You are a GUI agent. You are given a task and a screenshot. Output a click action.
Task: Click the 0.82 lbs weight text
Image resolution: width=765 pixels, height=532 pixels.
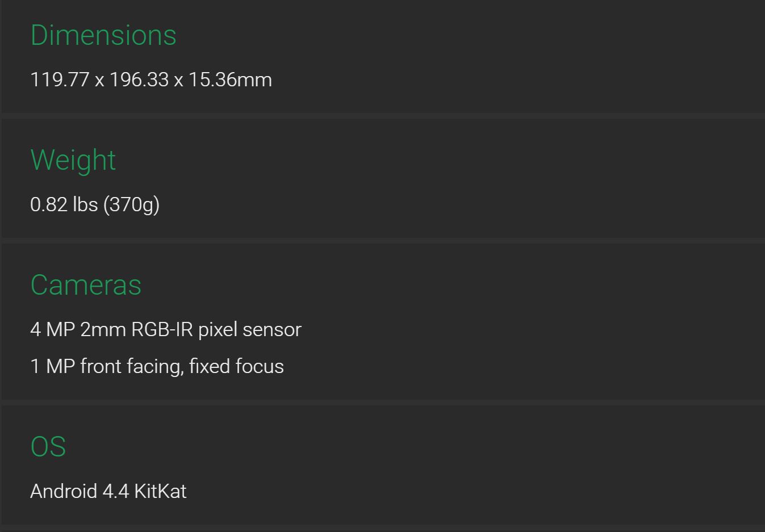click(x=64, y=204)
